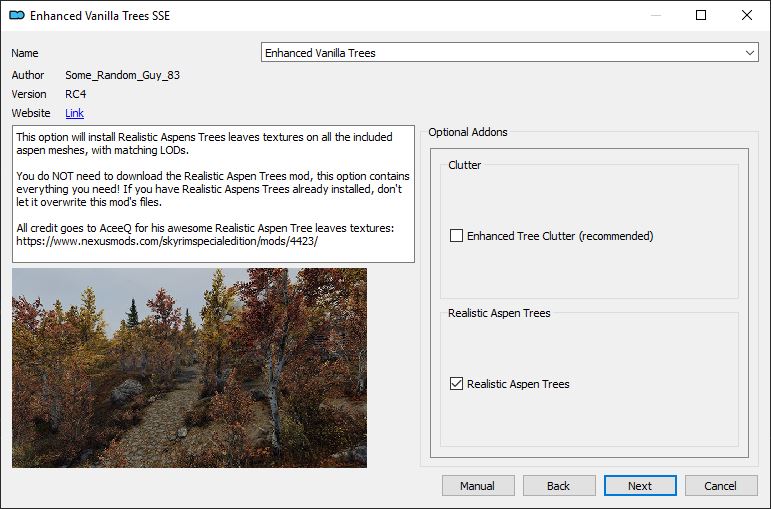Viewport: 771px width, 509px height.
Task: Open the Name dropdown arrow
Action: click(749, 53)
